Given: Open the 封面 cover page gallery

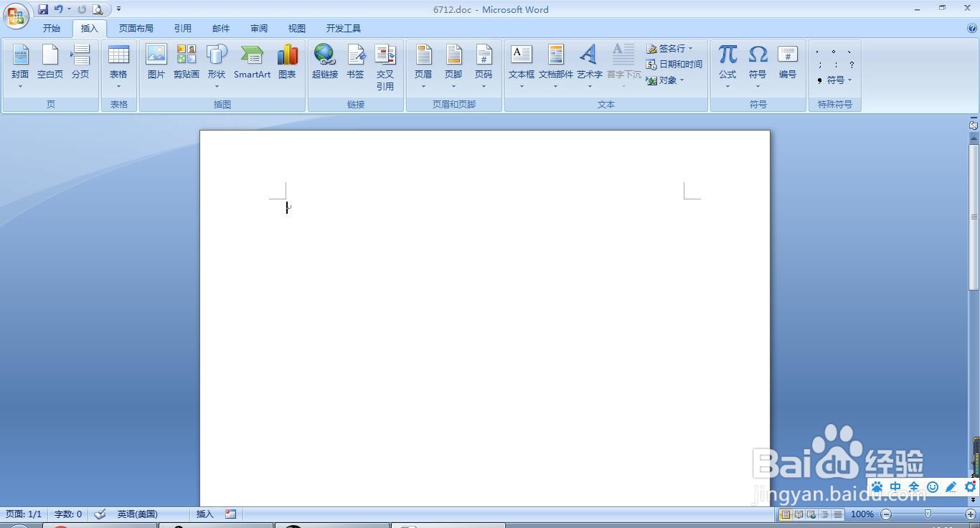Looking at the screenshot, I should coord(20,67).
